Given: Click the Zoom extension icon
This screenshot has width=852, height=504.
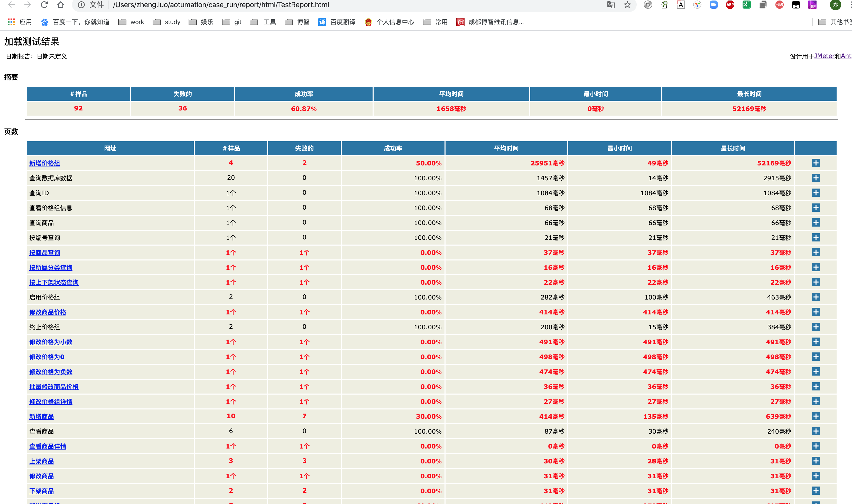Looking at the screenshot, I should (x=714, y=5).
